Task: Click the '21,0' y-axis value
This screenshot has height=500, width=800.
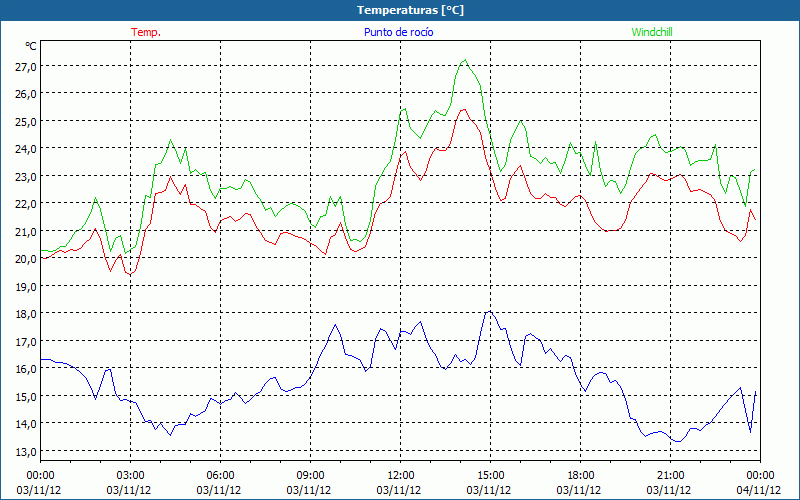Action: pos(26,232)
